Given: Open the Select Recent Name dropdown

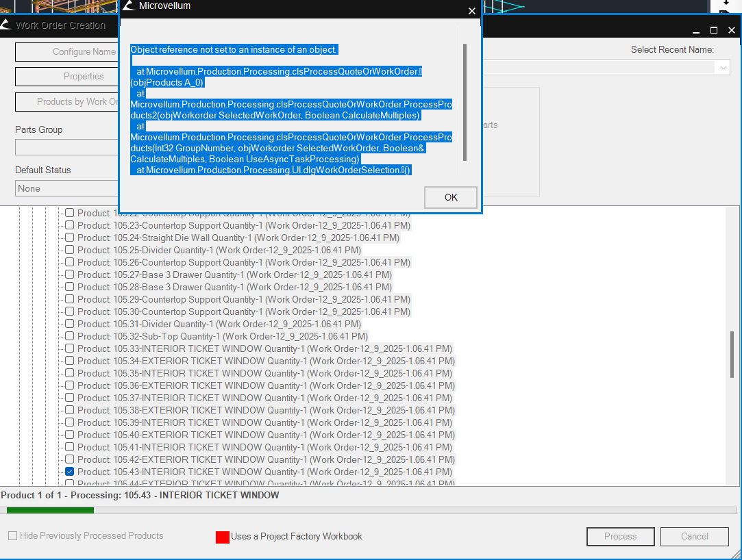Looking at the screenshot, I should tap(723, 67).
